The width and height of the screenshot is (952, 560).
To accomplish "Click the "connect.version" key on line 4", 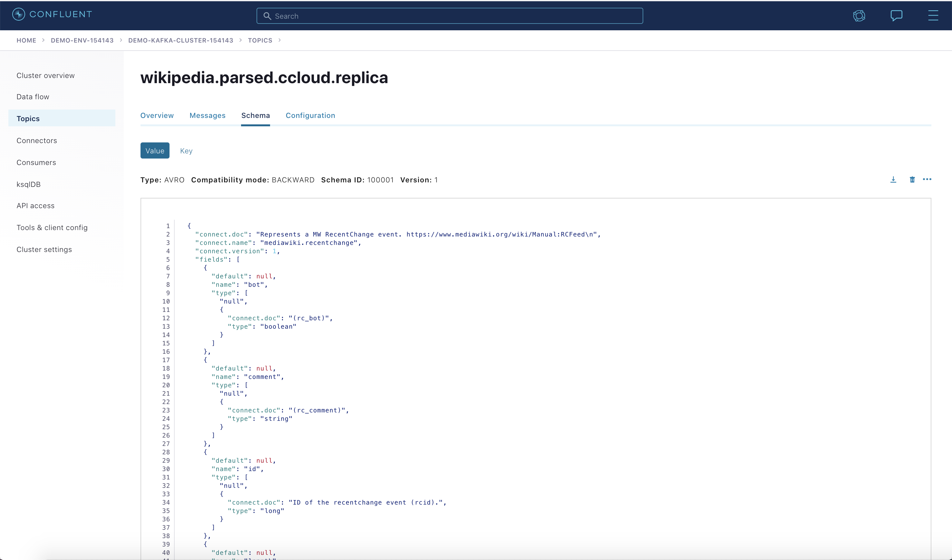I will pyautogui.click(x=230, y=251).
